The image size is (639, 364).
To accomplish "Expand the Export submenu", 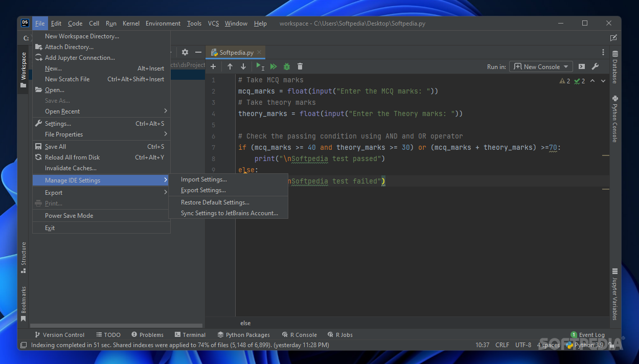I will coord(101,193).
